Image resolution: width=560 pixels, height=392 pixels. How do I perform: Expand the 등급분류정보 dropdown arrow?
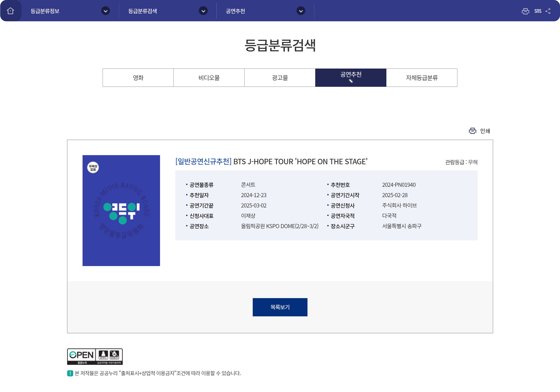[x=105, y=11]
